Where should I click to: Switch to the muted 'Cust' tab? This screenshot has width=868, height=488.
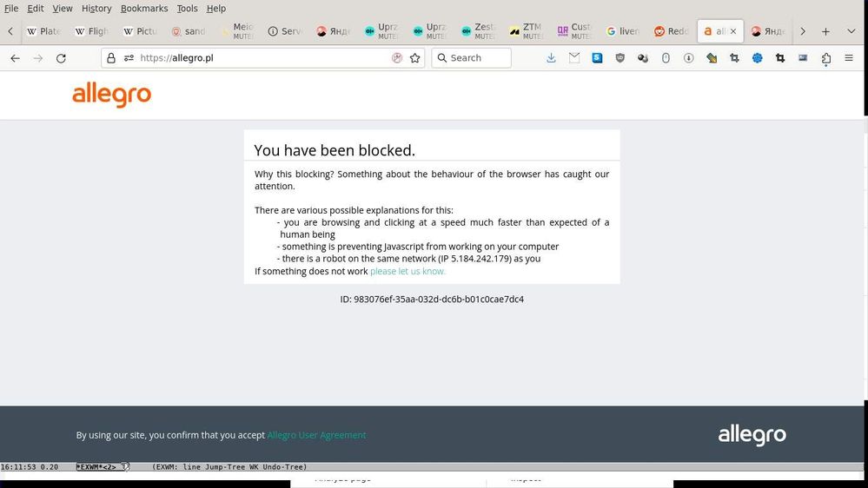(574, 31)
